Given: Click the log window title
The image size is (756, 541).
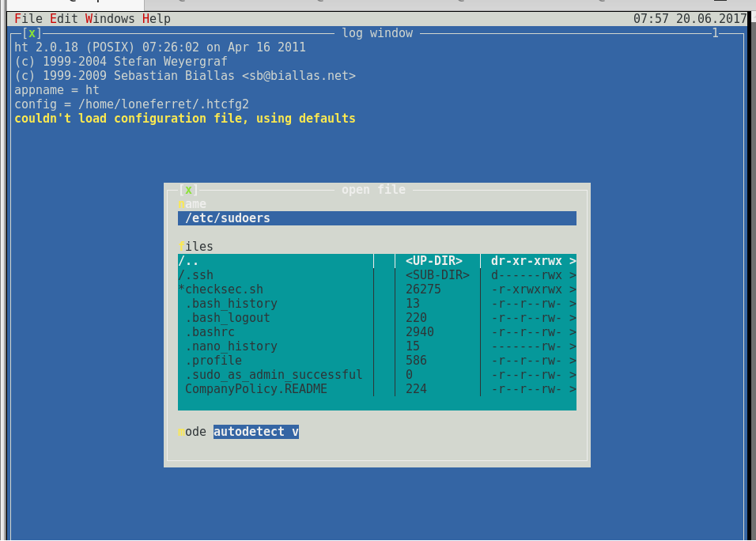Looking at the screenshot, I should pos(377,33).
